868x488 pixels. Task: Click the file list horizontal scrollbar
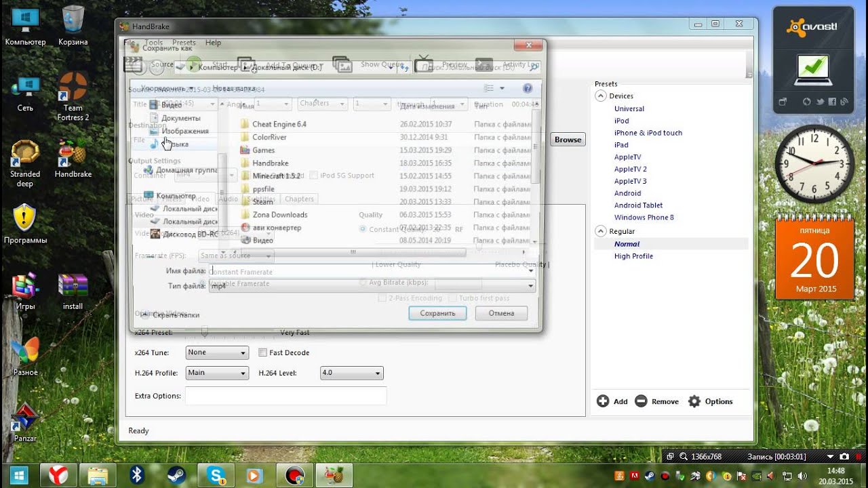pos(353,252)
